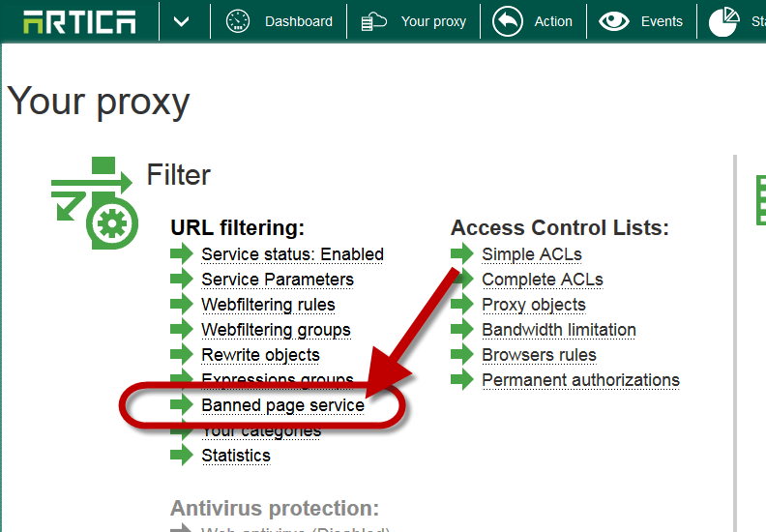Image resolution: width=766 pixels, height=532 pixels.
Task: Click the Your proxy server-cloud icon
Action: [x=373, y=21]
